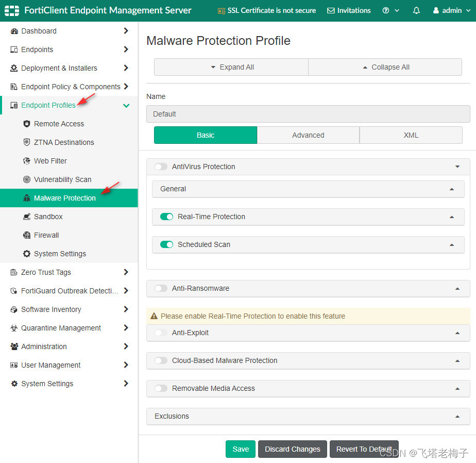This screenshot has width=476, height=463.
Task: Click the FortiClient logo icon
Action: tap(12, 10)
